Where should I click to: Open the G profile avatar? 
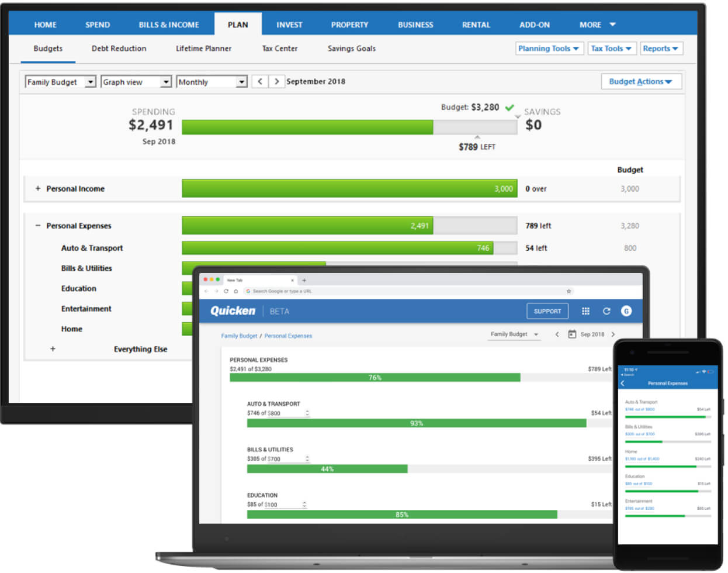tap(626, 311)
